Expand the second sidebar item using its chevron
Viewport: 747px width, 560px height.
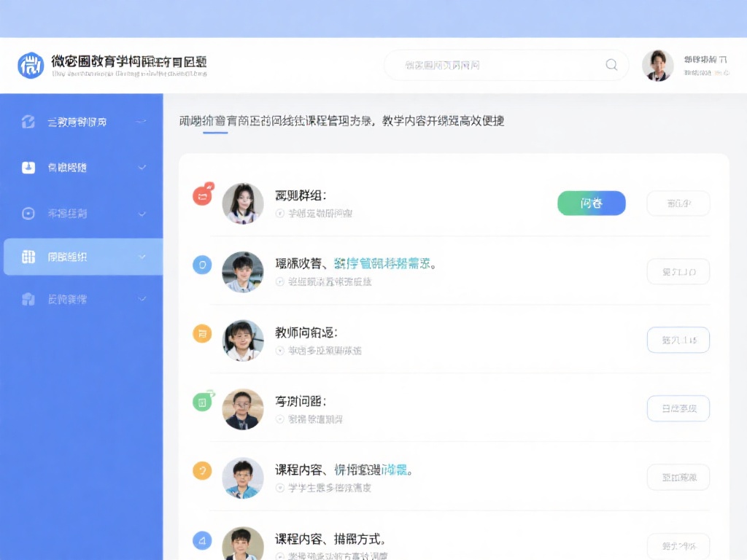click(x=142, y=168)
